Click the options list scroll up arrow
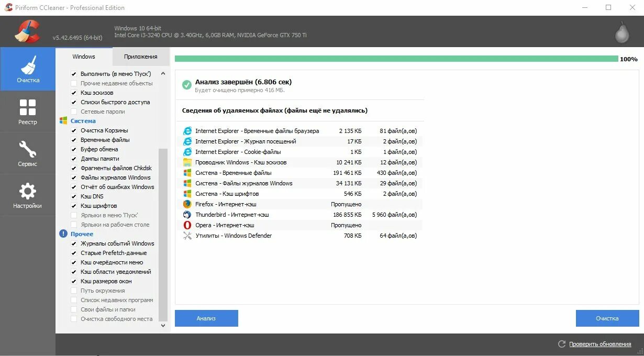This screenshot has width=644, height=356. (x=163, y=74)
